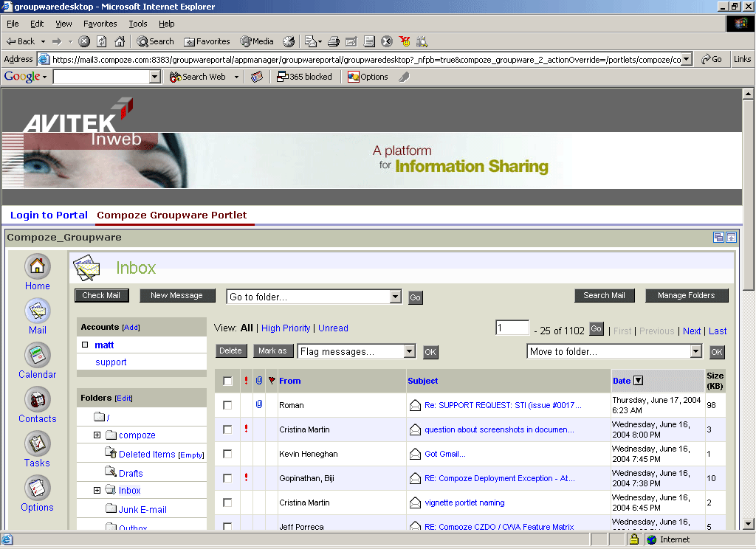The image size is (756, 549).
Task: Open the Options sidebar icon
Action: click(38, 488)
